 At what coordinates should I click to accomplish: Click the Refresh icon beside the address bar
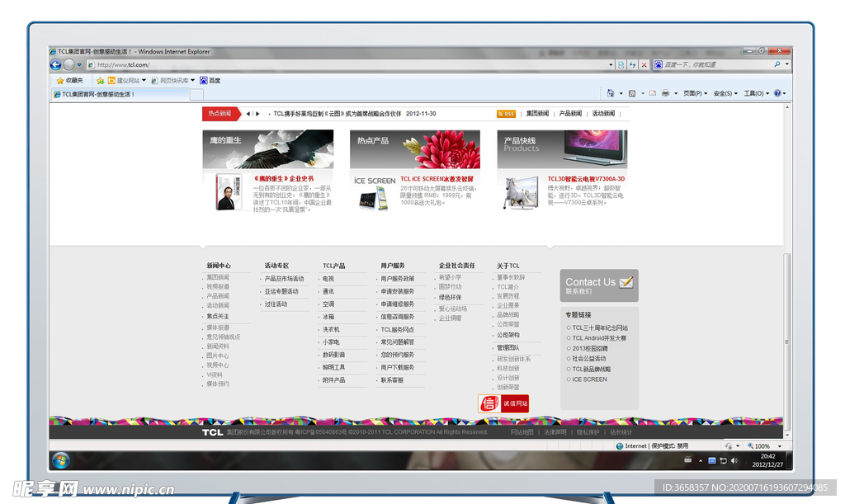point(633,64)
